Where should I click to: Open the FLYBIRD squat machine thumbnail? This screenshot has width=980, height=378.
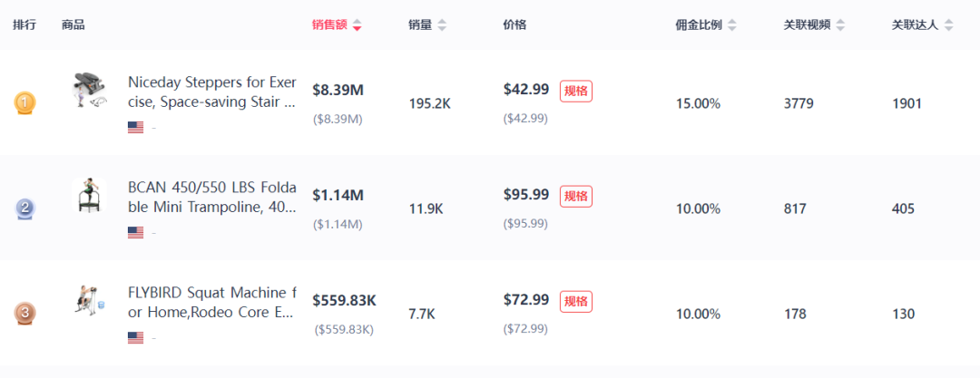coord(89,301)
